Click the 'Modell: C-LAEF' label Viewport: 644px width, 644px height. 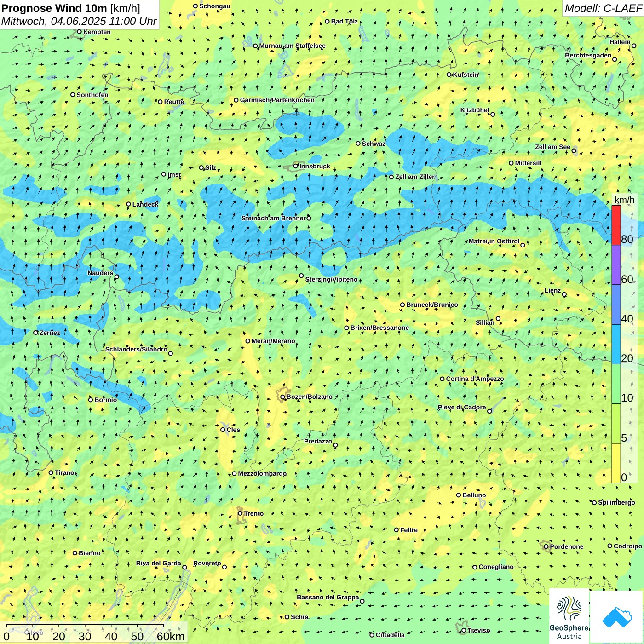[x=603, y=8]
